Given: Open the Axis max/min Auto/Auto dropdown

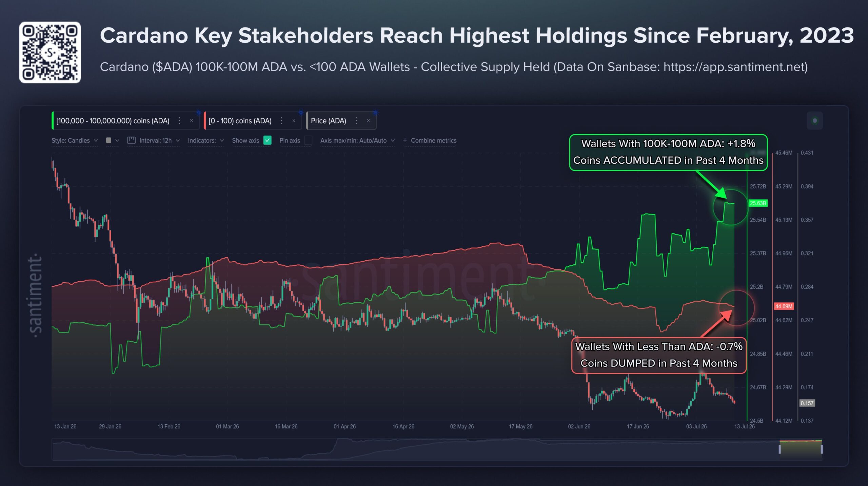Looking at the screenshot, I should [357, 140].
